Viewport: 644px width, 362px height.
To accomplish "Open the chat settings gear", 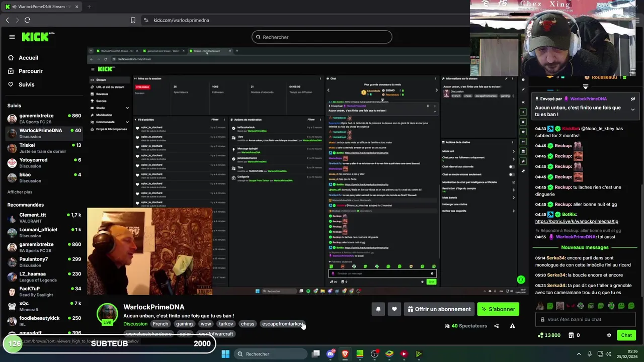I will coord(609,335).
